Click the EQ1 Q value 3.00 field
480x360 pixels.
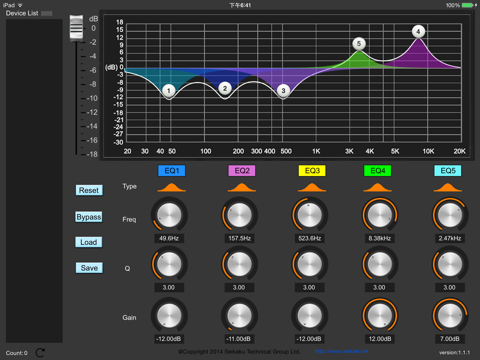coord(169,287)
